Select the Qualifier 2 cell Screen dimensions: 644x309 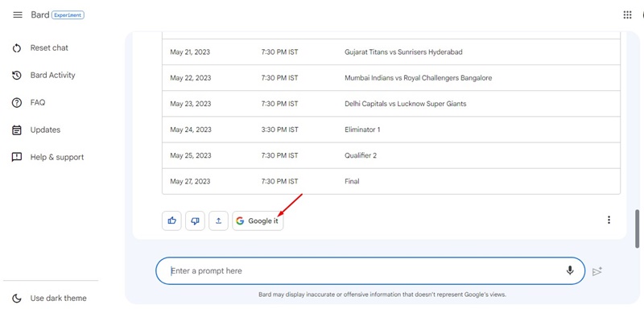tap(361, 155)
